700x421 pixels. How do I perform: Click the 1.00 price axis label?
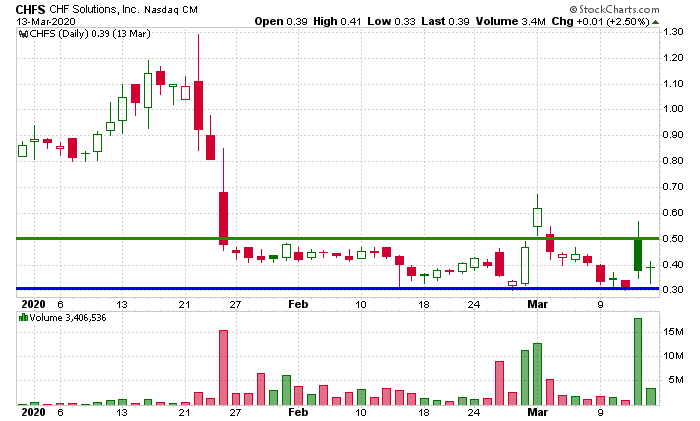(673, 108)
